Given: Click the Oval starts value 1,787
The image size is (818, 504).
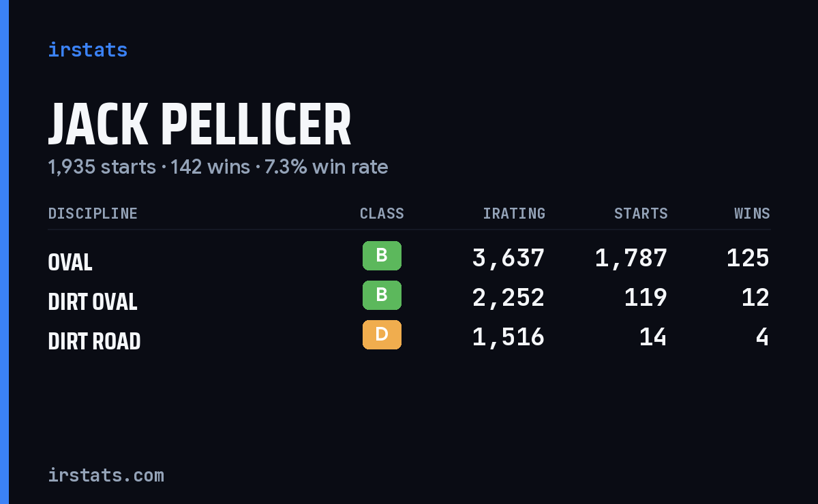Looking at the screenshot, I should tap(631, 258).
